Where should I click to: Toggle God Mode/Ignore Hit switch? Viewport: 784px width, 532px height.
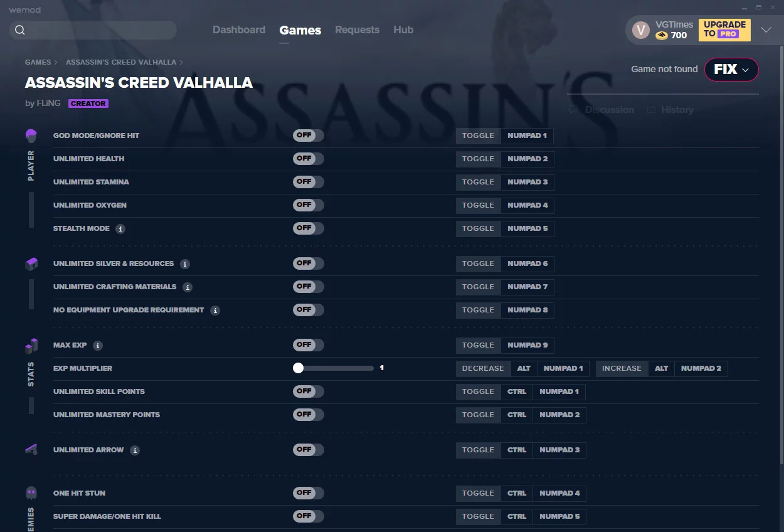click(309, 136)
